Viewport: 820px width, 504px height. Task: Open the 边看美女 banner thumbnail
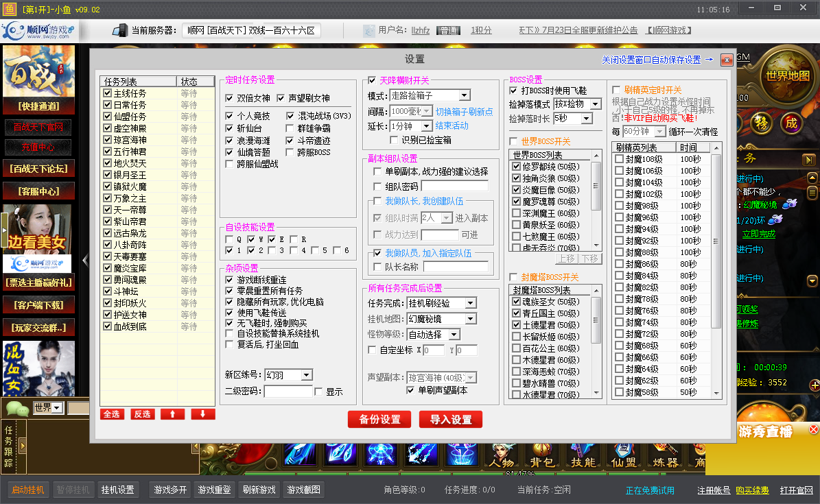coord(38,239)
